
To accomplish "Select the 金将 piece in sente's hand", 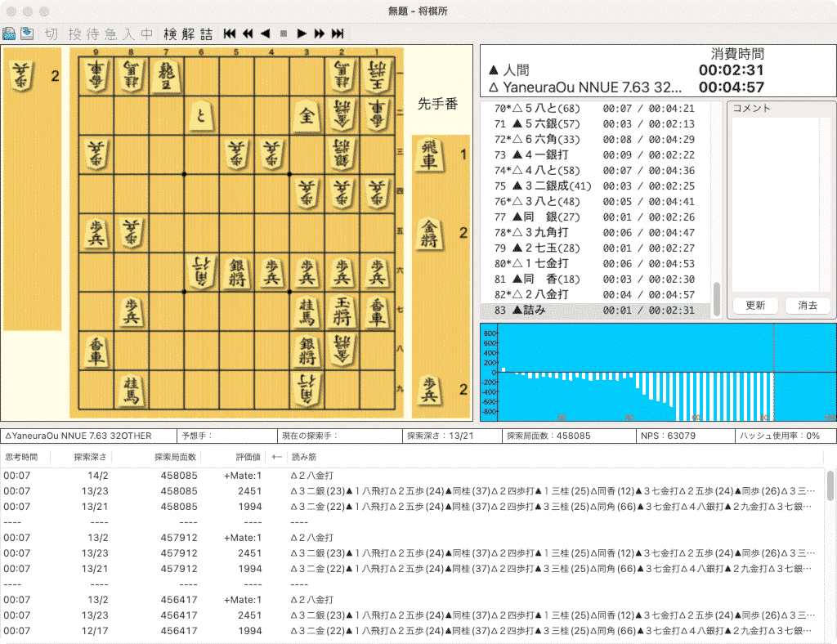I will tap(429, 233).
